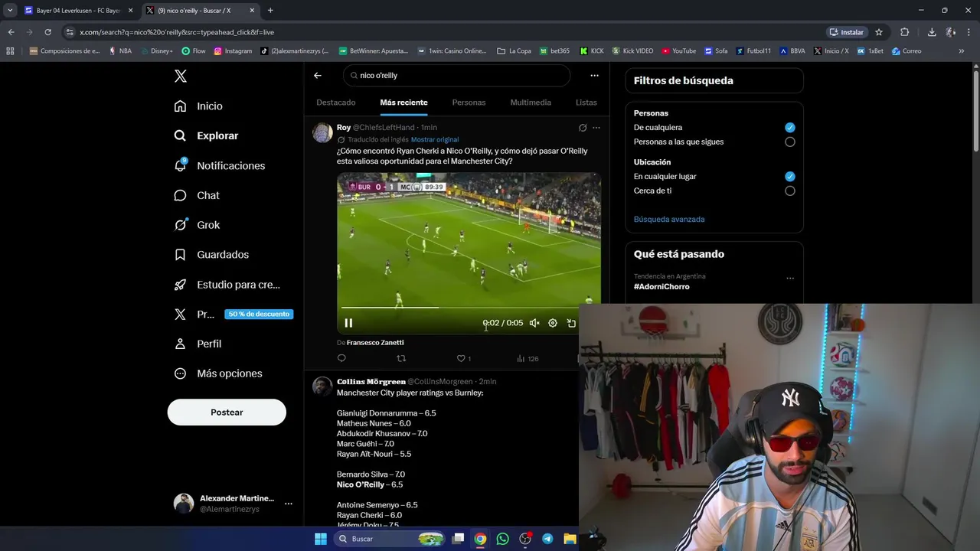The width and height of the screenshot is (980, 551).
Task: Open Premium with 50% descuento badge
Action: [233, 314]
